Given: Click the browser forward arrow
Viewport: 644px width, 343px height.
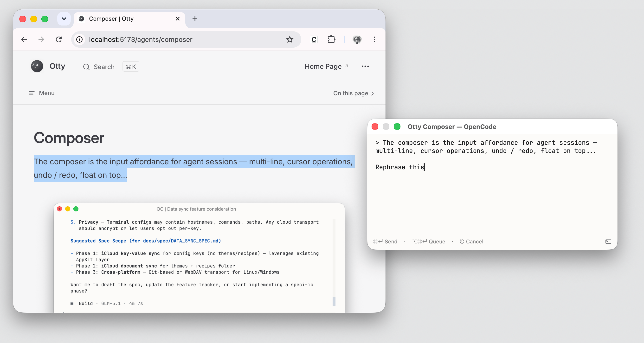Looking at the screenshot, I should pos(41,39).
